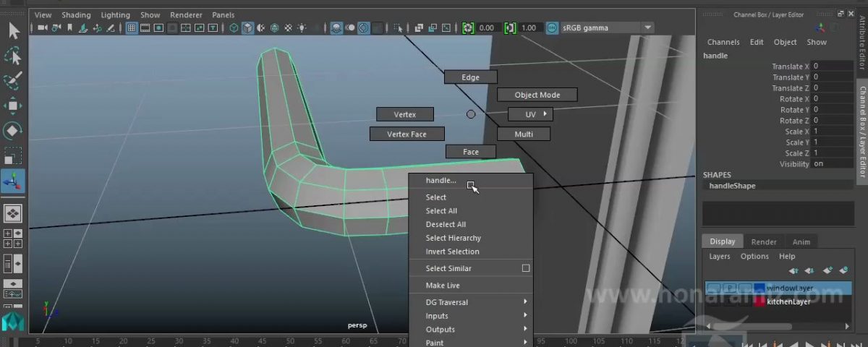The width and height of the screenshot is (868, 347).
Task: Click the Lock Camera icon
Action: pos(56,28)
